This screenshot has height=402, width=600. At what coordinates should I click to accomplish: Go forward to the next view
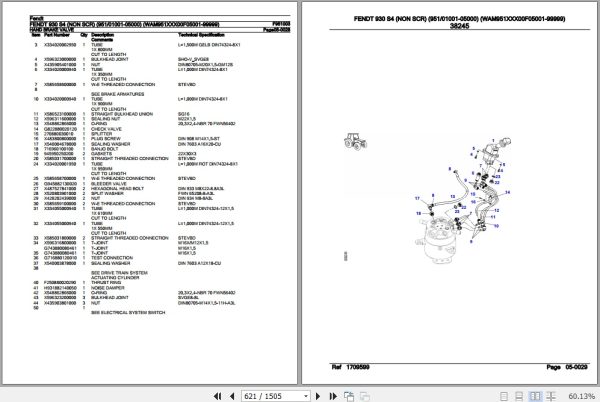point(365,396)
